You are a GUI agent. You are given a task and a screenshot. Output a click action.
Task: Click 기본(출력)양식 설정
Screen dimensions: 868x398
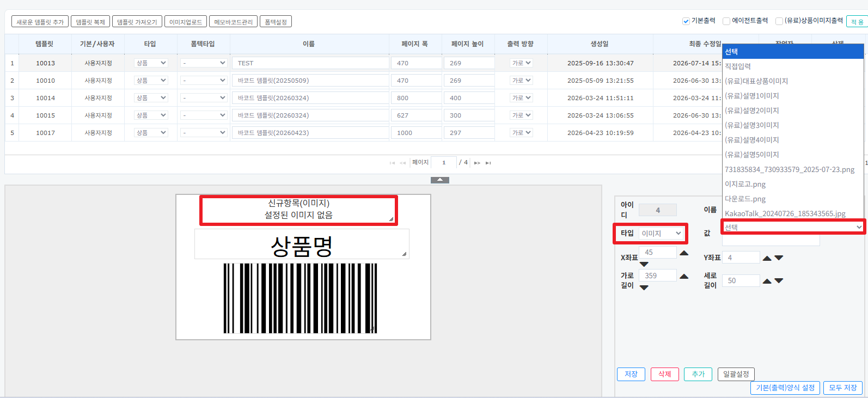click(x=785, y=388)
